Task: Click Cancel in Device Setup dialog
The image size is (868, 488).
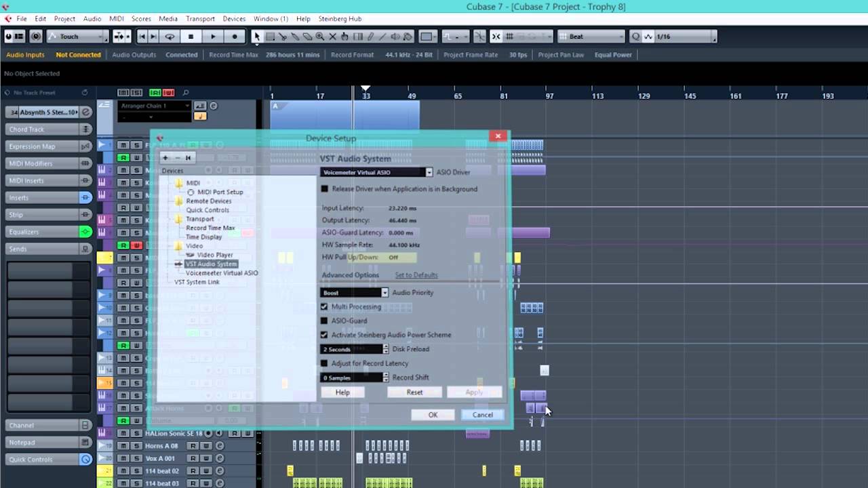Action: (483, 415)
